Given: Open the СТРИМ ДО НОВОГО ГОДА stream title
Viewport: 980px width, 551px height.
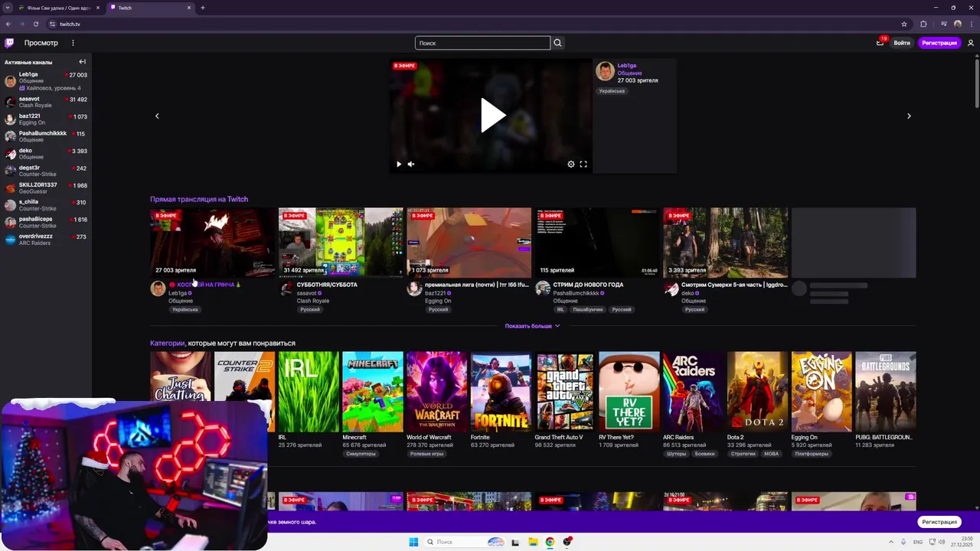Looking at the screenshot, I should click(x=588, y=285).
